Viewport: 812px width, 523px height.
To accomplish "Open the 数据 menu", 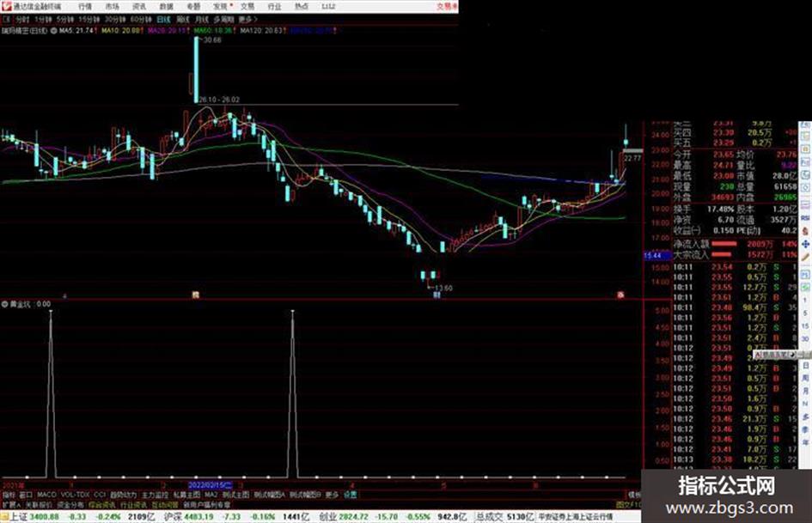I will (x=166, y=6).
